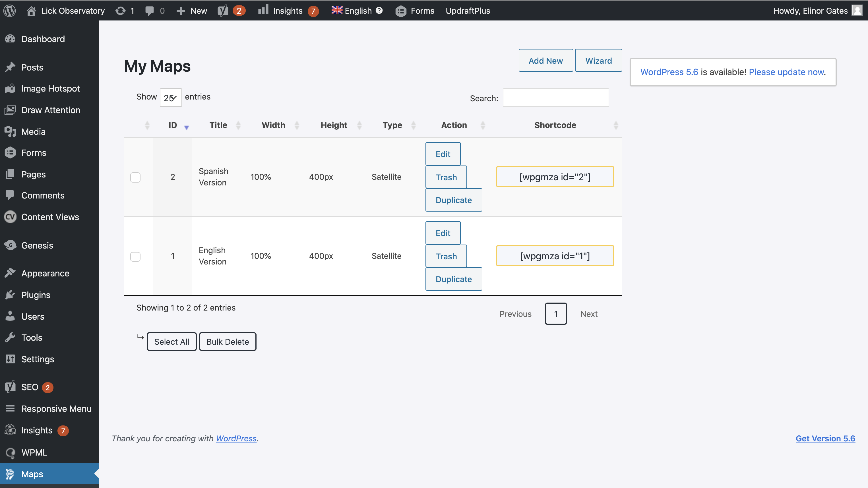Open UpdraftPlus in admin bar
868x488 pixels.
tap(468, 11)
